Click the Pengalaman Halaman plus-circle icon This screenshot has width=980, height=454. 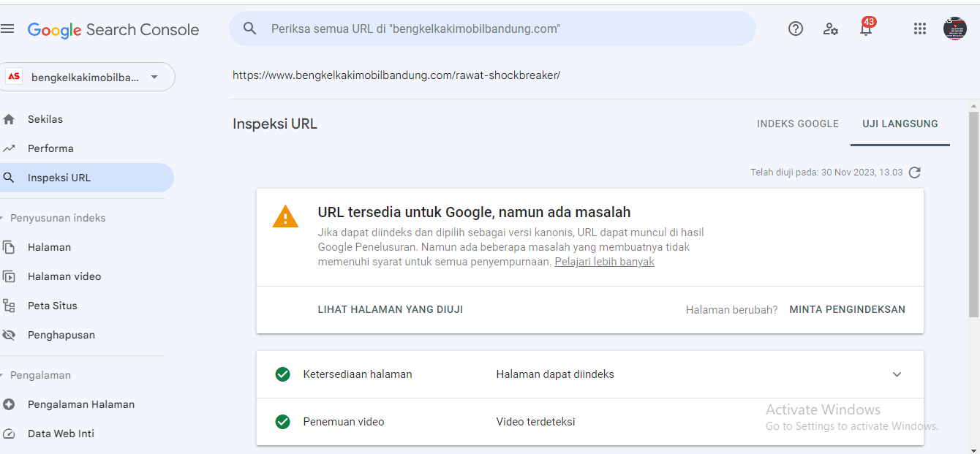(9, 404)
